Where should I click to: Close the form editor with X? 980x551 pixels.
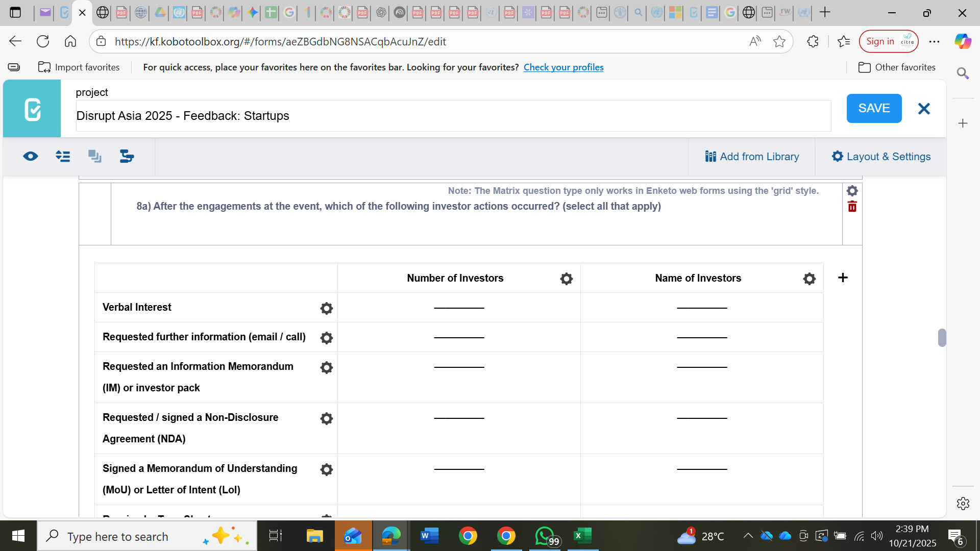click(x=924, y=109)
